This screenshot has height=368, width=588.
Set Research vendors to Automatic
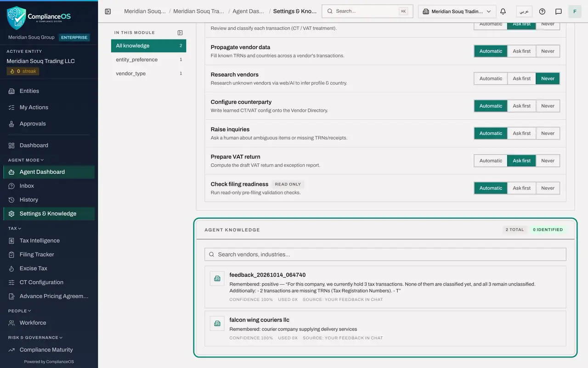491,79
